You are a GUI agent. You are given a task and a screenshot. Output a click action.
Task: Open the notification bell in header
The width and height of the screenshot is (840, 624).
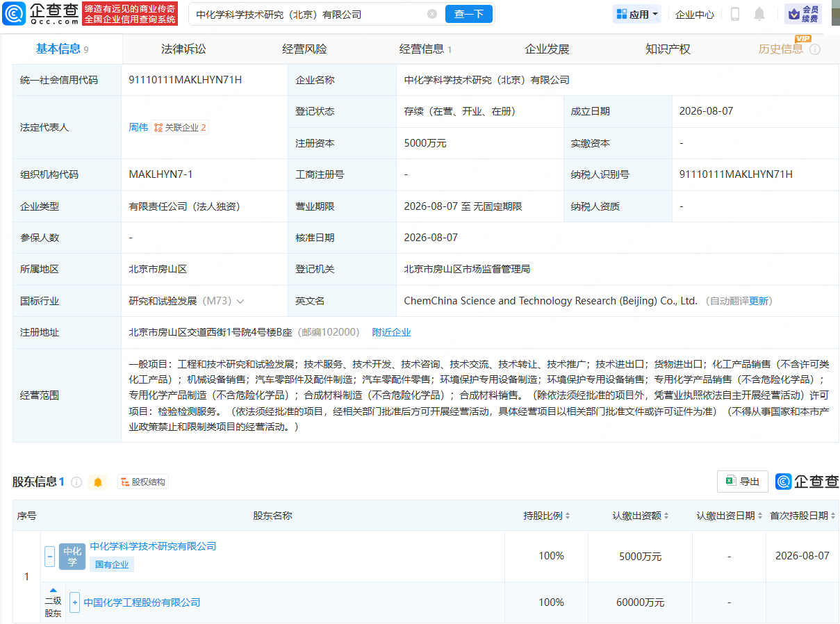(759, 14)
